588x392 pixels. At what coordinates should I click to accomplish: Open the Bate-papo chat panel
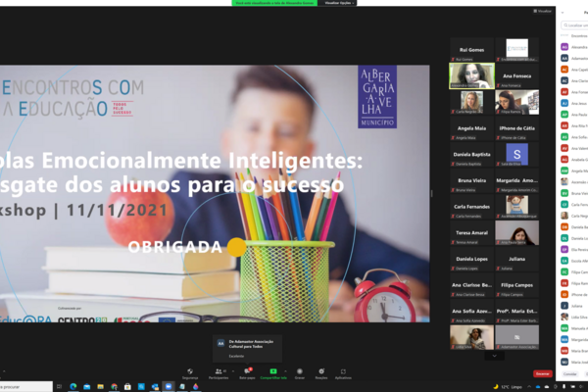coord(247,373)
